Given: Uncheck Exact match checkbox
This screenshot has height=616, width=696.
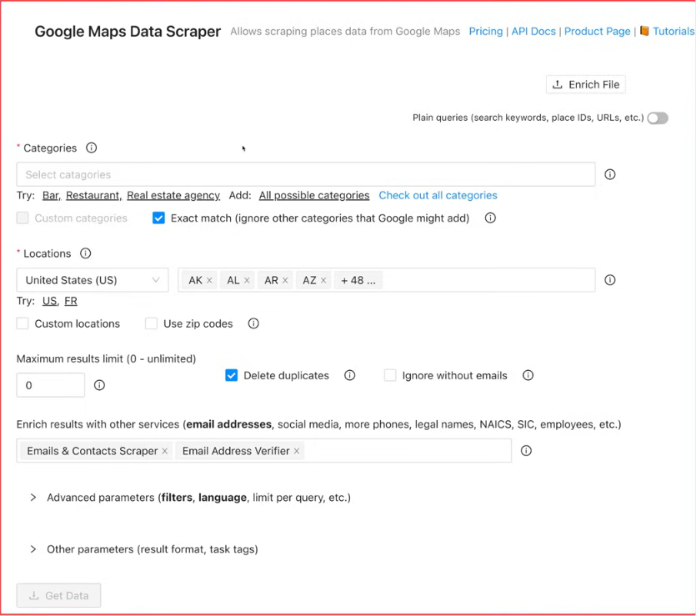Looking at the screenshot, I should tap(158, 218).
